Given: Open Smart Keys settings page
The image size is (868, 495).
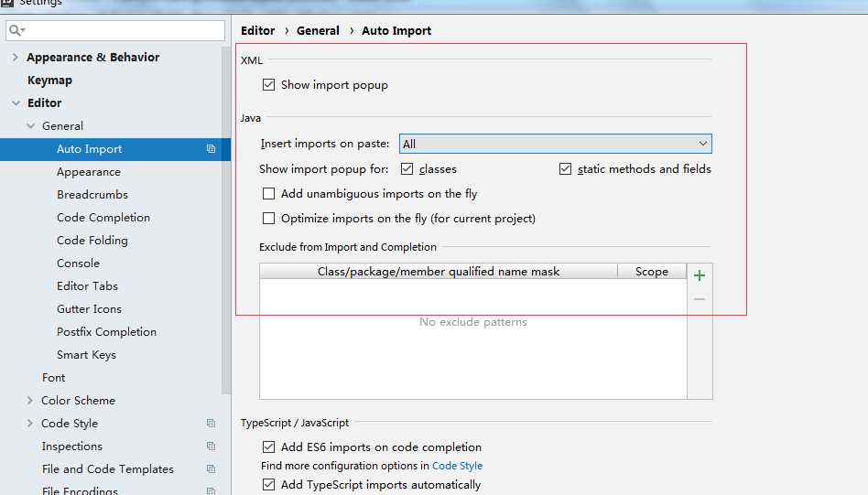Looking at the screenshot, I should tap(86, 355).
